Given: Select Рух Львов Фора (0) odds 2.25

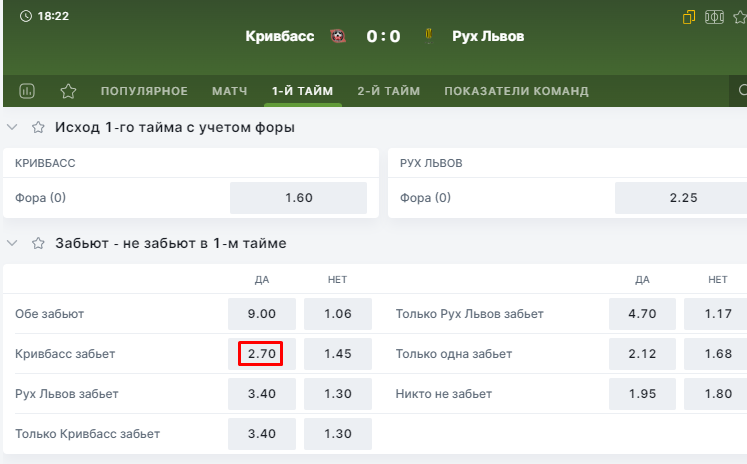Looking at the screenshot, I should pos(683,198).
